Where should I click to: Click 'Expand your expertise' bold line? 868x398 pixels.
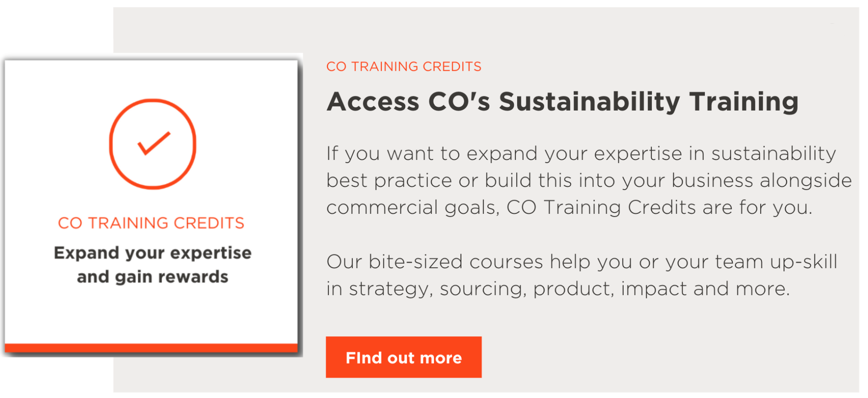click(x=153, y=253)
